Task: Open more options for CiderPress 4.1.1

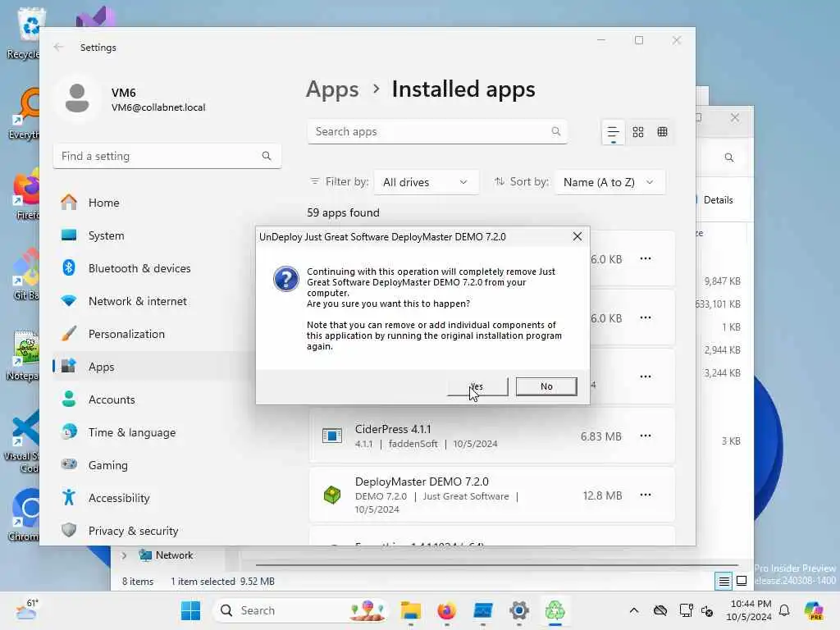Action: point(646,436)
